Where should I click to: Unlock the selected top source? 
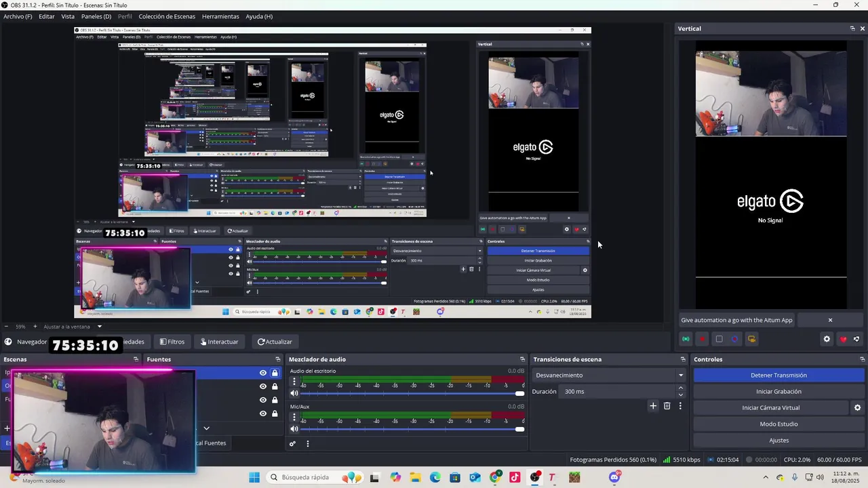point(275,373)
